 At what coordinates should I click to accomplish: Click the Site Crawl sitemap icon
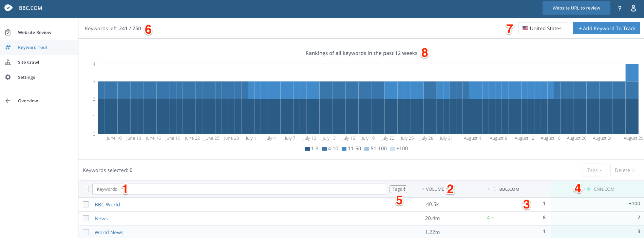[8, 62]
